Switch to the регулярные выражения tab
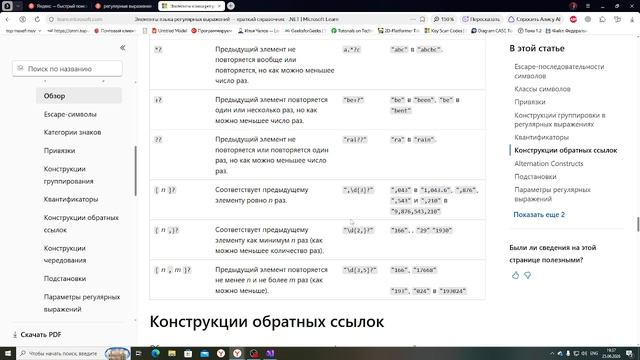Screen dimensions: 640x360 tap(123, 6)
